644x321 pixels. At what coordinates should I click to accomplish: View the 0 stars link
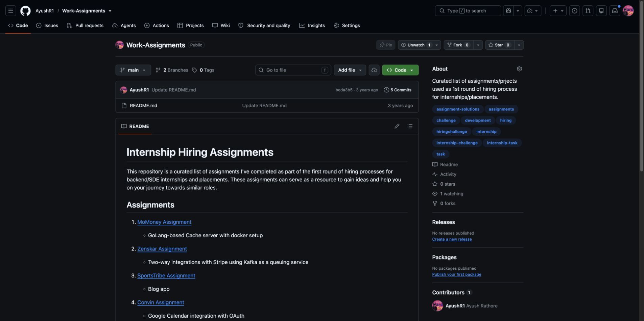coord(444,184)
